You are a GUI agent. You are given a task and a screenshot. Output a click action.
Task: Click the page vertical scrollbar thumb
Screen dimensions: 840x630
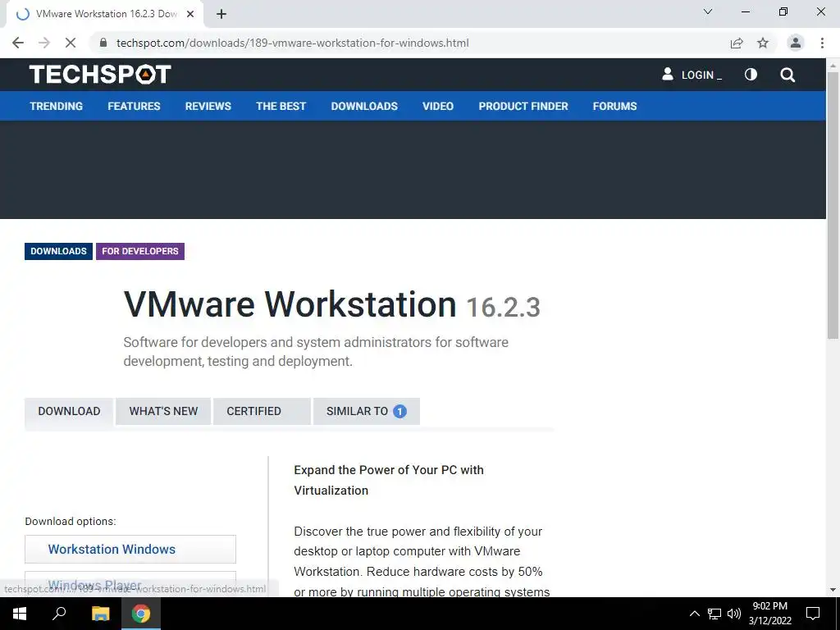[x=833, y=205]
